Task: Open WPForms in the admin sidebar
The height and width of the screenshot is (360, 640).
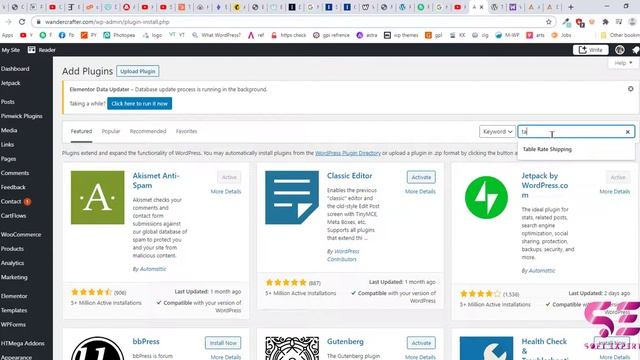Action: (13, 324)
